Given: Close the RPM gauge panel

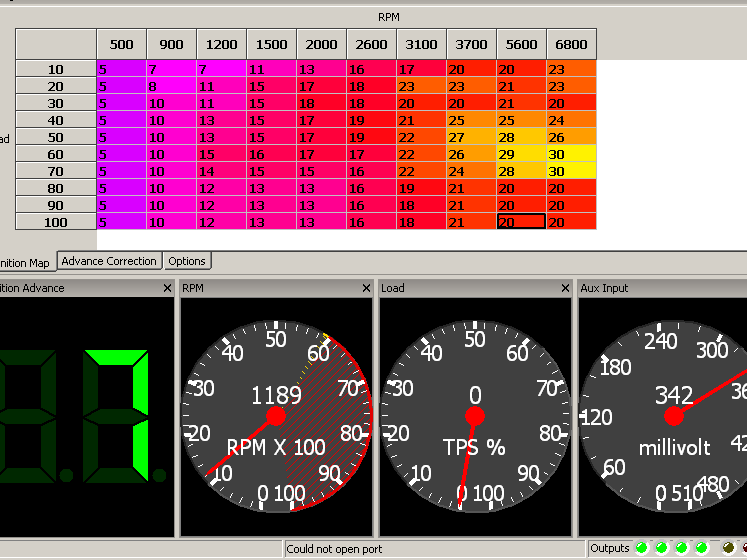Looking at the screenshot, I should 367,288.
